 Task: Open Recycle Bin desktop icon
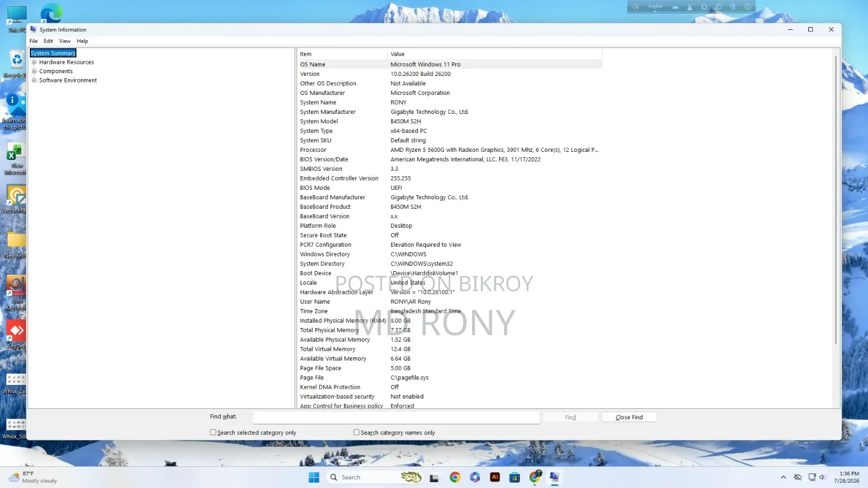click(x=16, y=64)
